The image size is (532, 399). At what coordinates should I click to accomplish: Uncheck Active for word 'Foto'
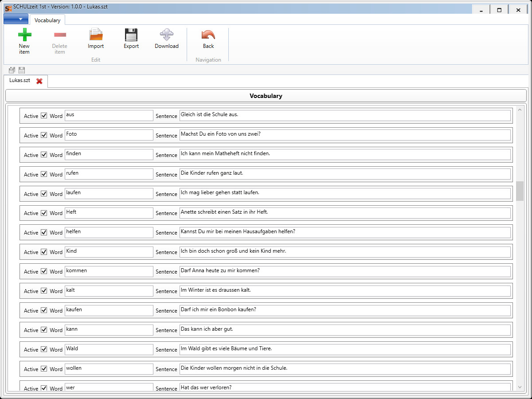pyautogui.click(x=44, y=135)
